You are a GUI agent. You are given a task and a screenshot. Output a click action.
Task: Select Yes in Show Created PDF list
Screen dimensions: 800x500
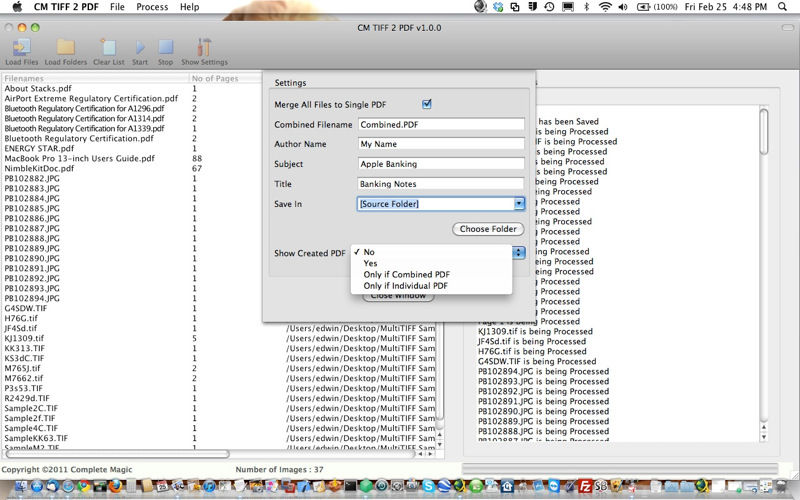point(431,263)
